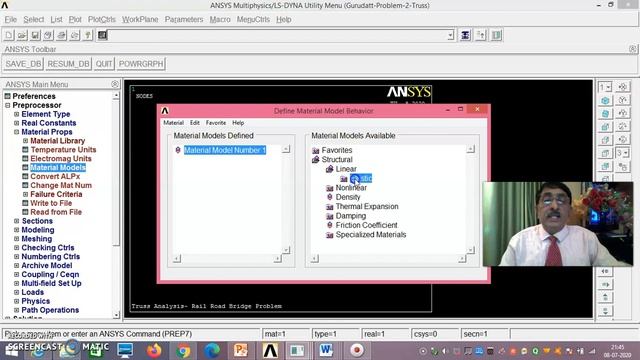Click the Contact Manager icon in top toolbar
Image resolution: width=640 pixels, height=360 pixels.
[496, 36]
